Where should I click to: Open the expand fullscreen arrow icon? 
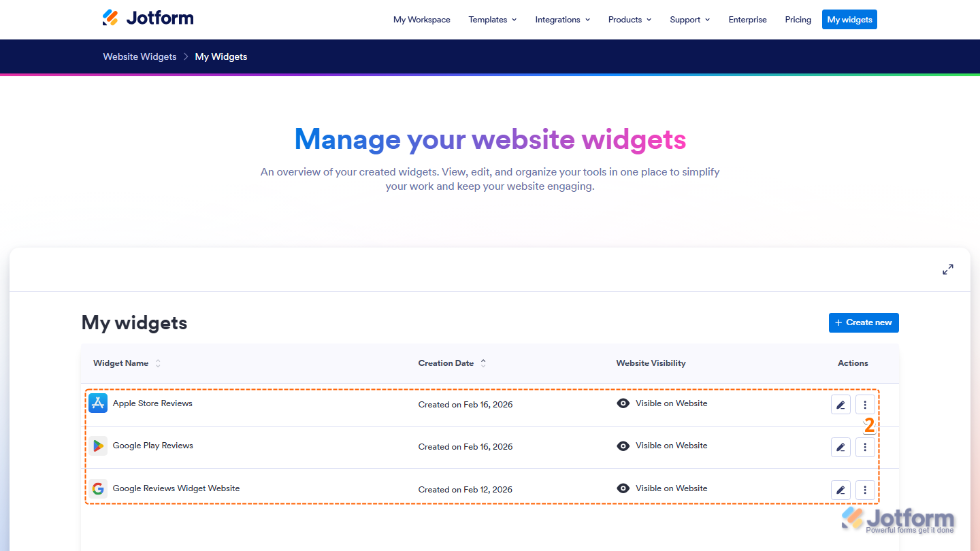947,269
